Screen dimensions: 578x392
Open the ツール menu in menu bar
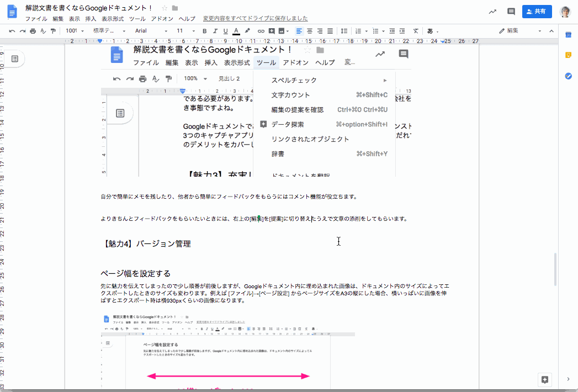point(137,18)
